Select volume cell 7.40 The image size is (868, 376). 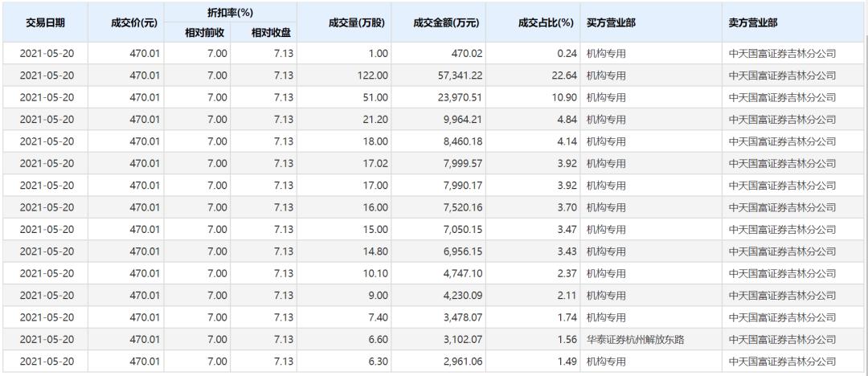(379, 317)
